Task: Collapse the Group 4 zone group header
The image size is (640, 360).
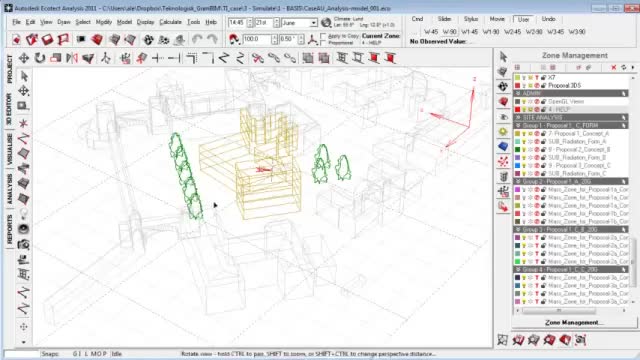Action: 571,269
